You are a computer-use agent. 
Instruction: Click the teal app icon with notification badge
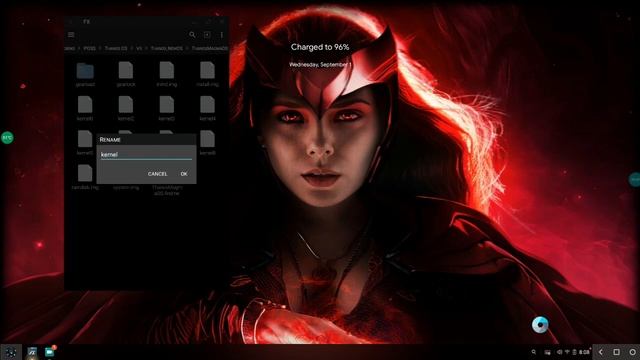pos(50,351)
